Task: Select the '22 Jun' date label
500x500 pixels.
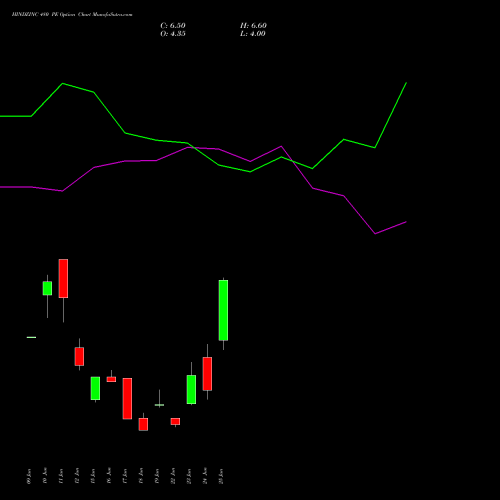Action: pos(173,476)
